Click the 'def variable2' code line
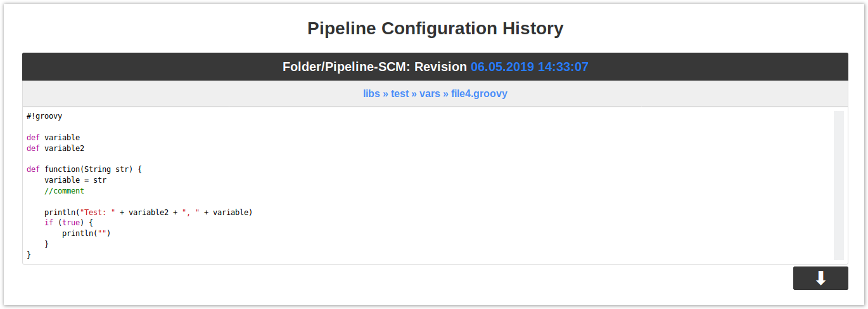 [55, 148]
